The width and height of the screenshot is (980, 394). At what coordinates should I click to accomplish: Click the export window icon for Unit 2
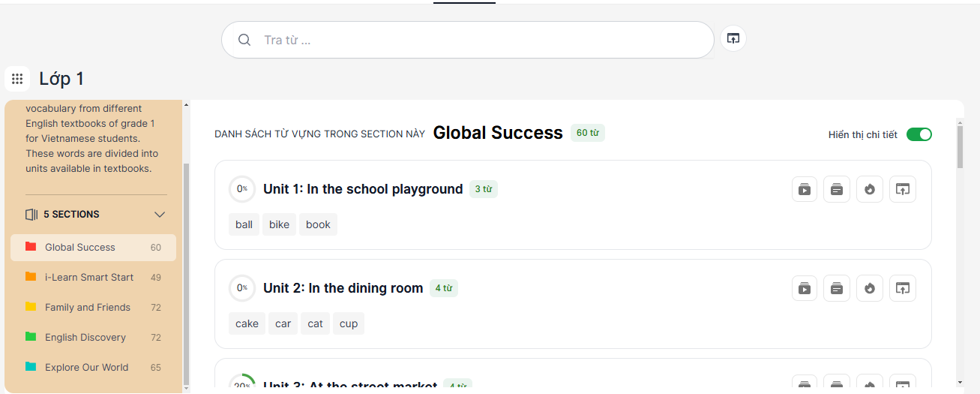click(903, 288)
